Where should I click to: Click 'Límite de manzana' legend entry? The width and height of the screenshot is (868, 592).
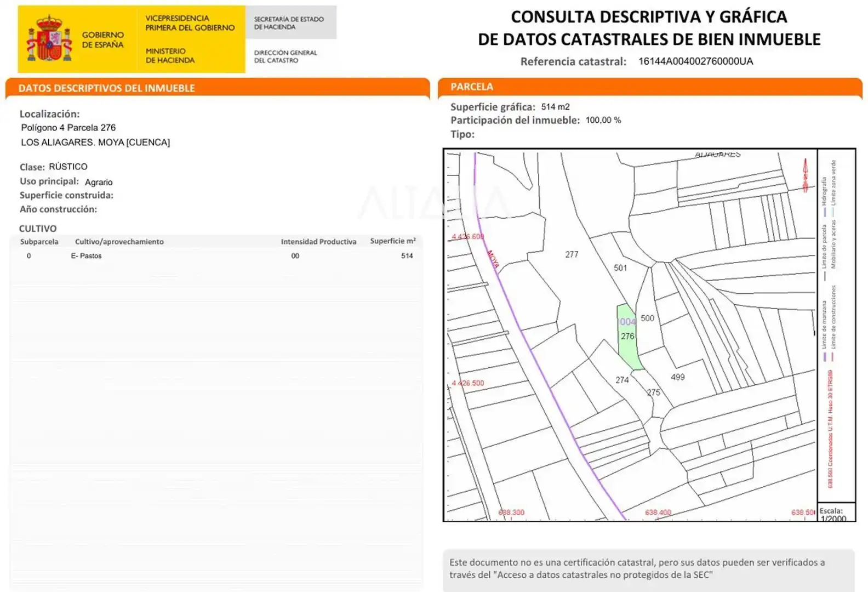click(x=824, y=331)
